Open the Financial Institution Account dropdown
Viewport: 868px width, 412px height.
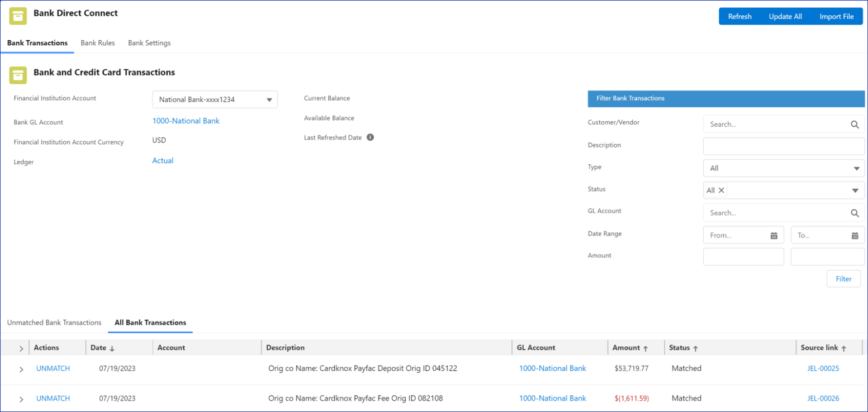coord(215,100)
